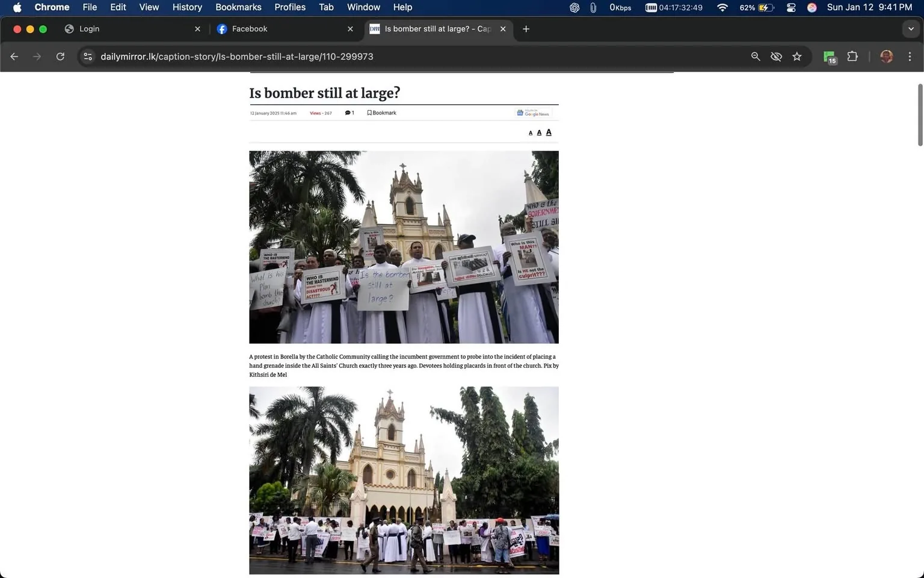
Task: Go back to the previous page
Action: click(14, 56)
